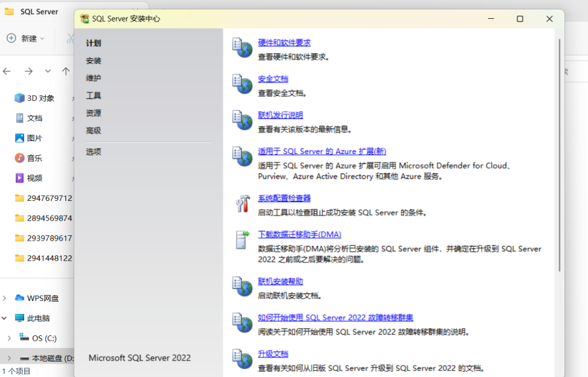Click the 图片 pictures icon in Explorer sidebar
The image size is (588, 377).
(19, 138)
